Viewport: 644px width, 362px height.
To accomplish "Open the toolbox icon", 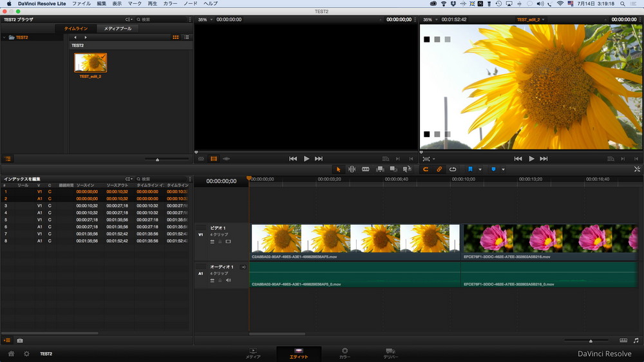I will point(20,340).
